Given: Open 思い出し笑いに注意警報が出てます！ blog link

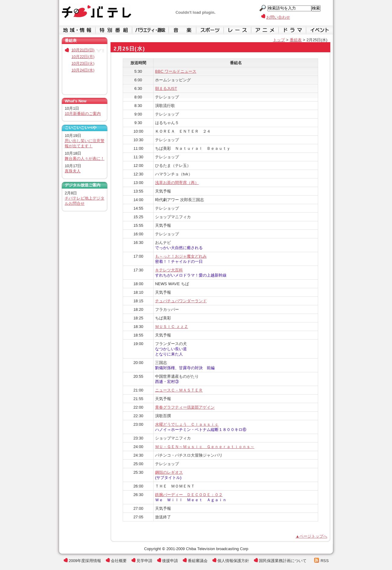Looking at the screenshot, I should 85,143.
